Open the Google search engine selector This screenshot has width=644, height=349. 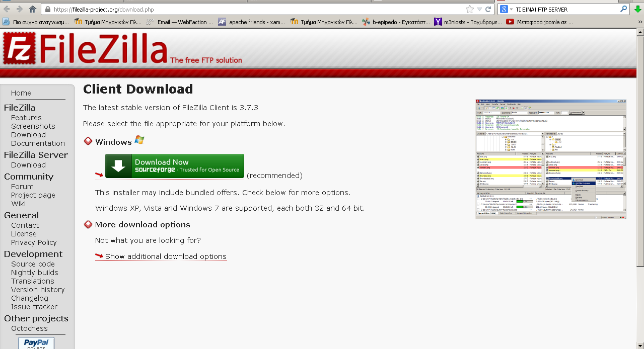click(x=506, y=9)
